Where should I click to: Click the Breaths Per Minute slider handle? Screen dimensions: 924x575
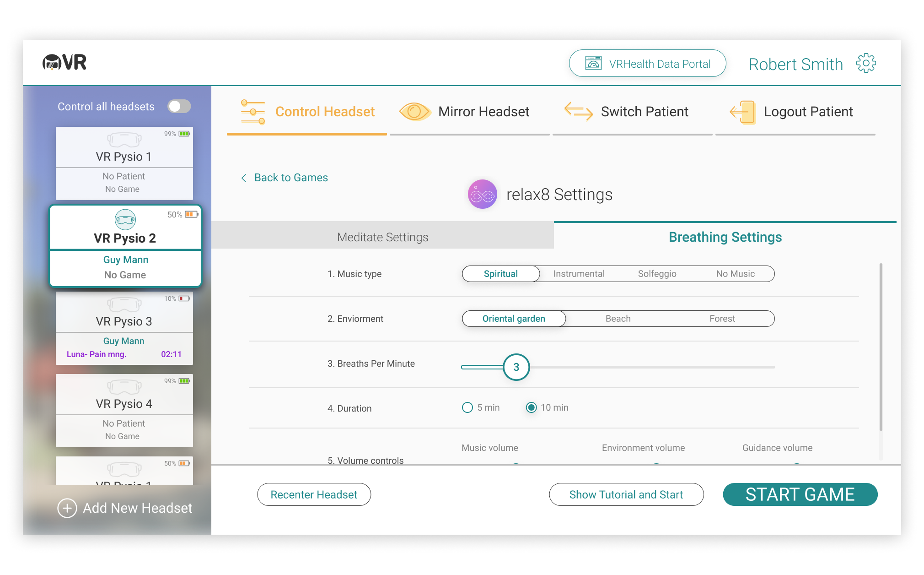coord(516,367)
